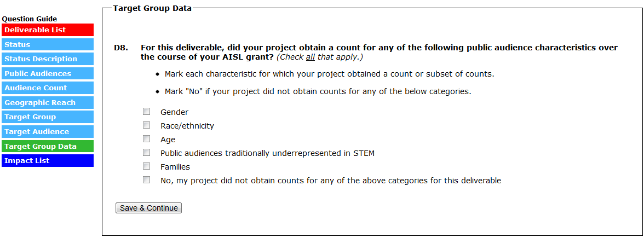The width and height of the screenshot is (644, 238).
Task: Open the Impact List section
Action: click(48, 161)
